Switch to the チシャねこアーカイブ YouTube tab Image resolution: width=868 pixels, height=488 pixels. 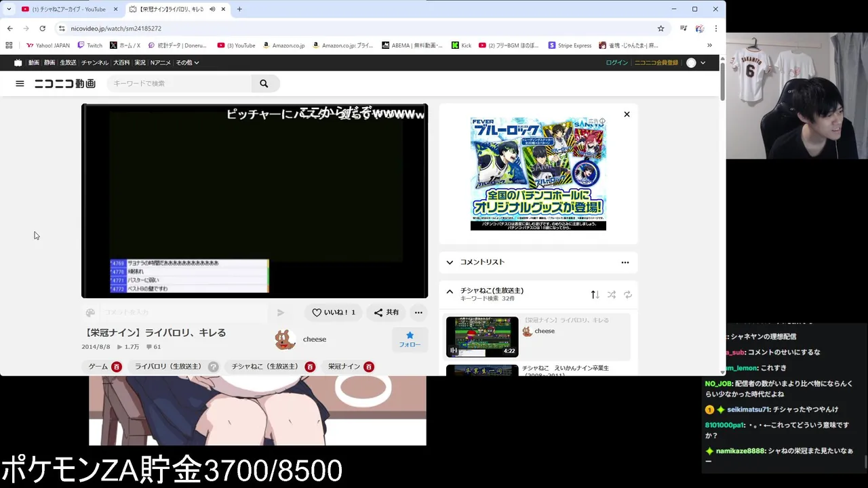tap(68, 9)
